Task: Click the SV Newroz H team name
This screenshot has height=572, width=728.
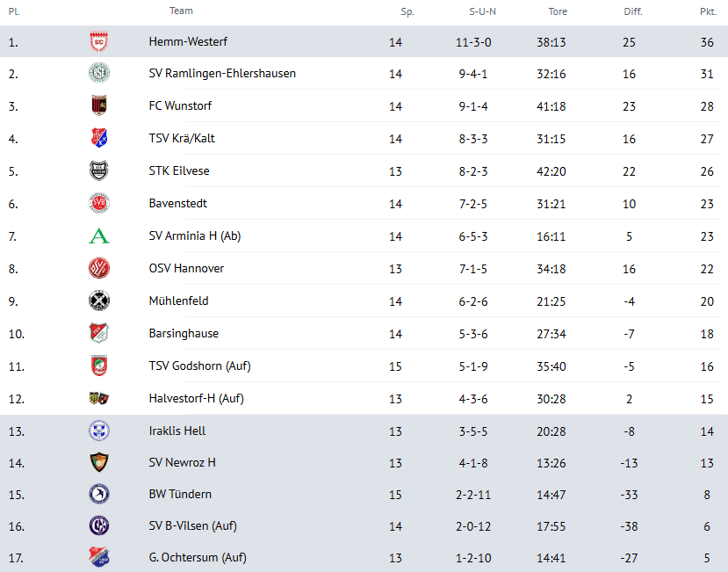Action: (x=182, y=463)
